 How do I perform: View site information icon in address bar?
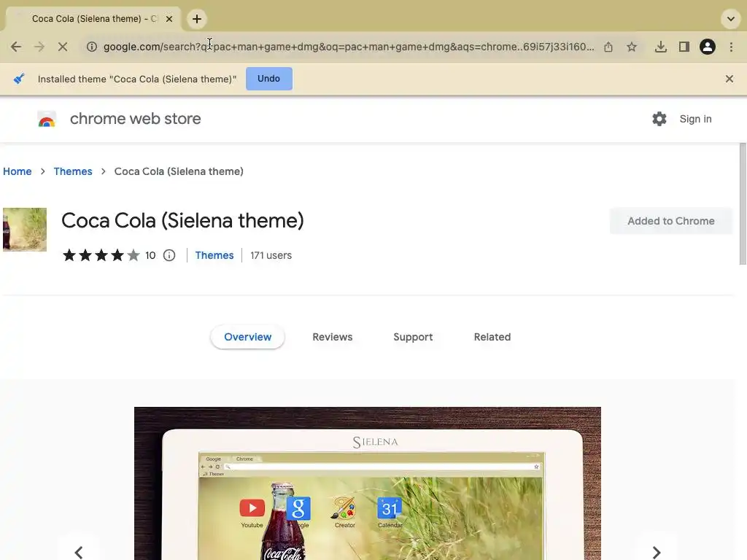click(92, 47)
